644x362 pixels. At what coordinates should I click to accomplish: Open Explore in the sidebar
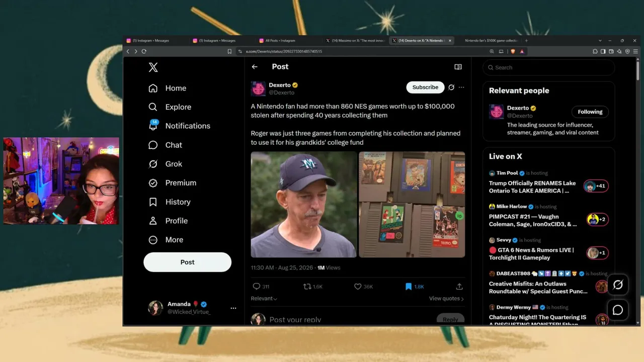[170, 107]
